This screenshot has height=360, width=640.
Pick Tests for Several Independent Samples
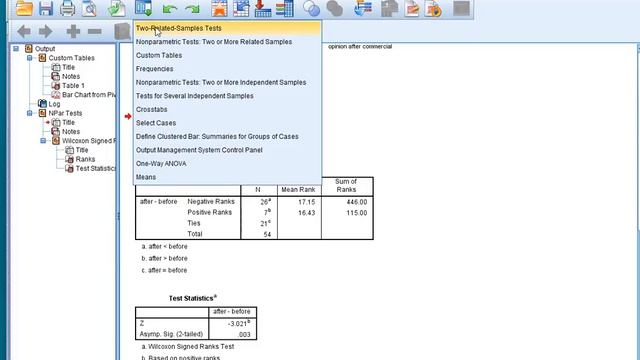227,96
